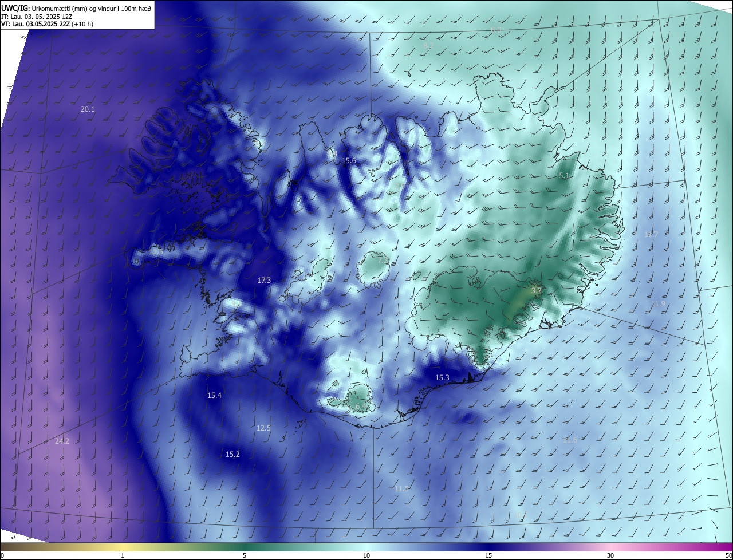This screenshot has width=733, height=560.
Task: Click the IT initial time line 12Z
Action: (x=37, y=16)
